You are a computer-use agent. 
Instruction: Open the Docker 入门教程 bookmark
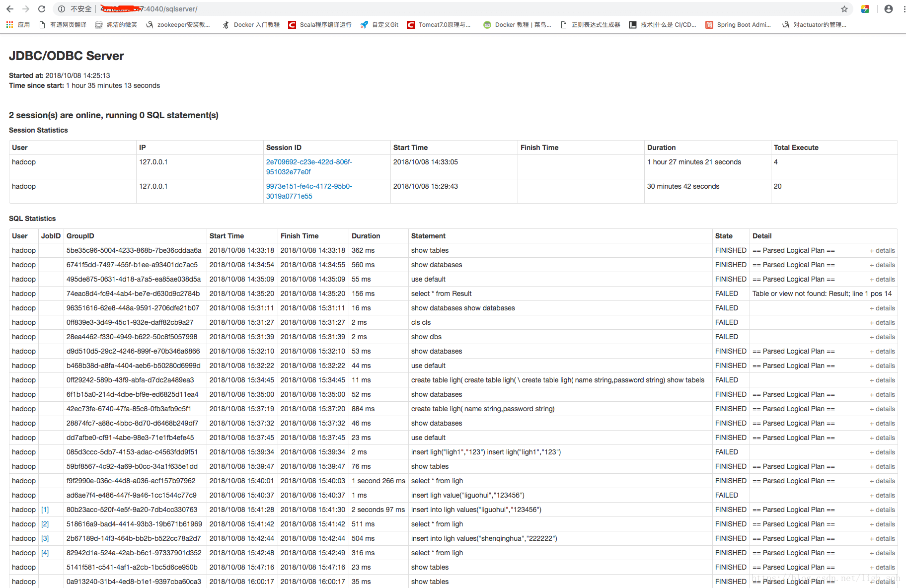point(251,24)
